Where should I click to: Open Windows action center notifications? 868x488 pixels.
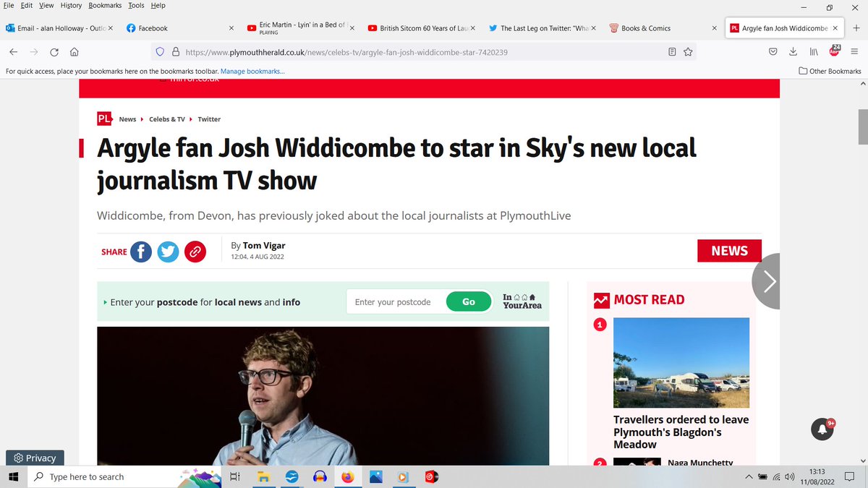coord(848,477)
